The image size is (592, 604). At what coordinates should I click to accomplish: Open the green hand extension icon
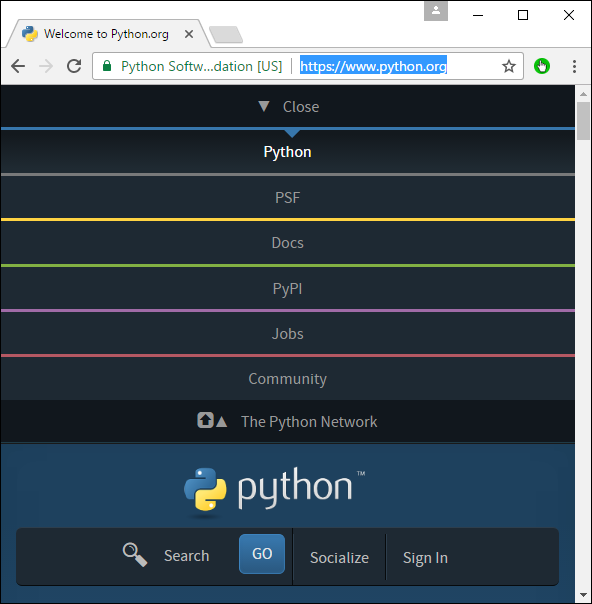542,66
